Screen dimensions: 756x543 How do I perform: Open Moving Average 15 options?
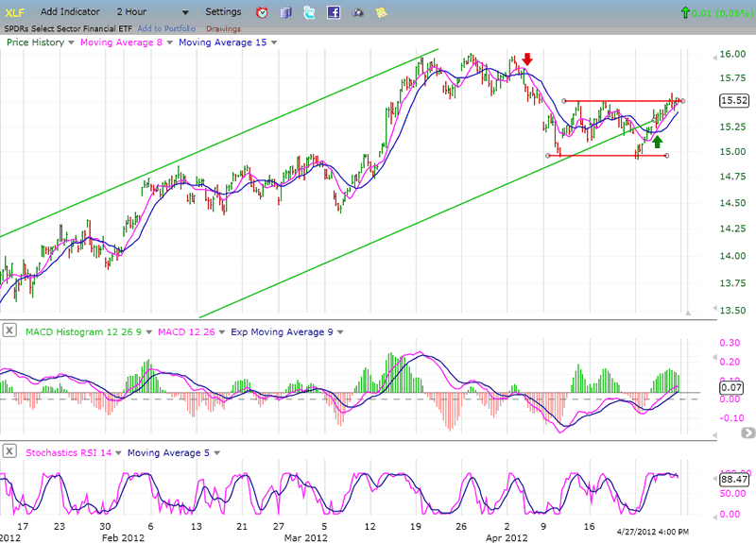272,42
